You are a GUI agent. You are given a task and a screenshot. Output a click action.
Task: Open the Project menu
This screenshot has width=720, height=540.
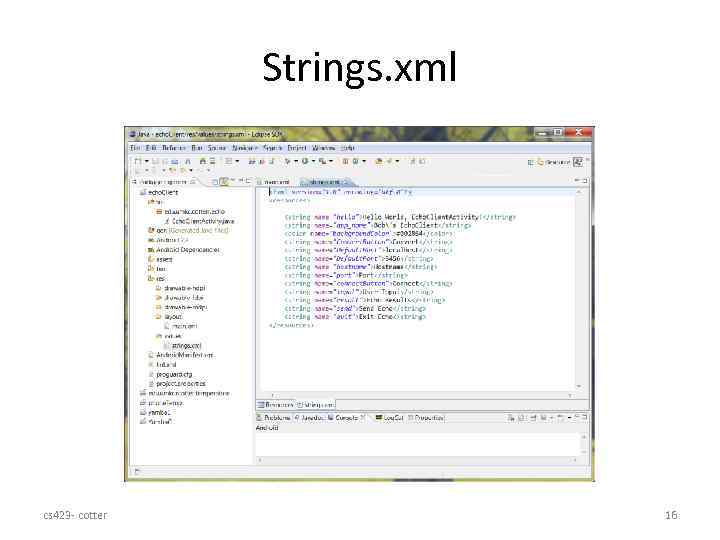click(297, 148)
